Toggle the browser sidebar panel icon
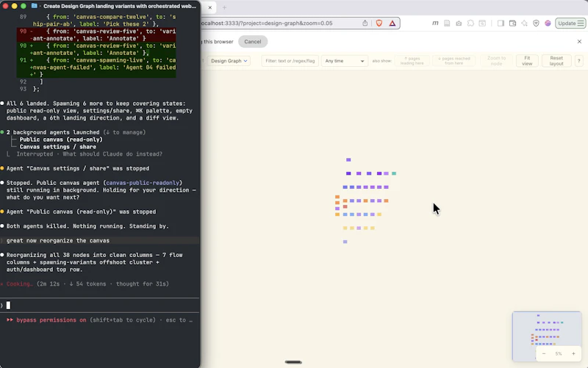 point(501,24)
